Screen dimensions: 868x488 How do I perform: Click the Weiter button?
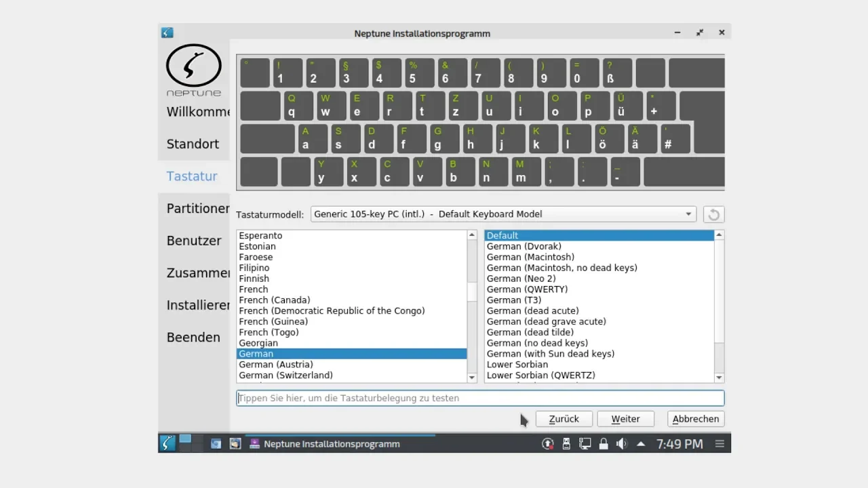[x=625, y=419]
